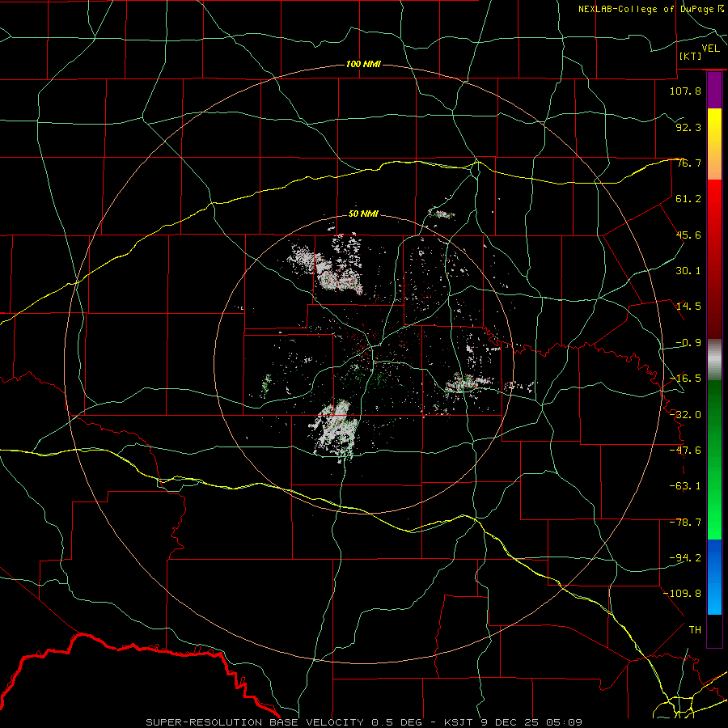
Task: Click the 92.3 velocity scale value
Action: pyautogui.click(x=688, y=127)
